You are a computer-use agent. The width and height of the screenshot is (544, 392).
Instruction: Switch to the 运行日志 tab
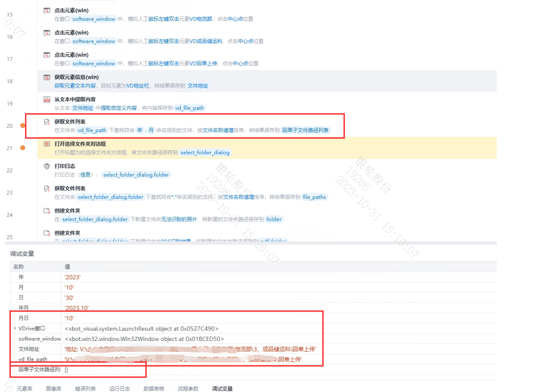(120, 389)
